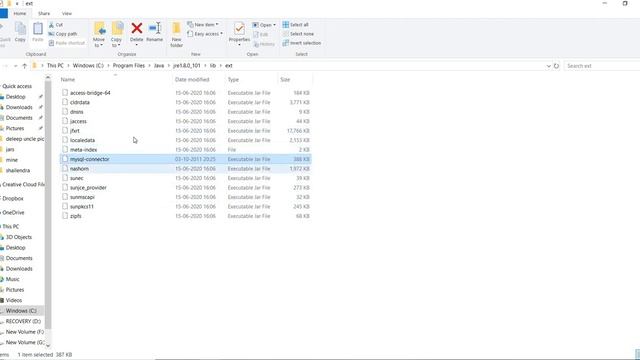Select Creative Cloud Files in navigation pane
The width and height of the screenshot is (640, 360).
pos(22,184)
